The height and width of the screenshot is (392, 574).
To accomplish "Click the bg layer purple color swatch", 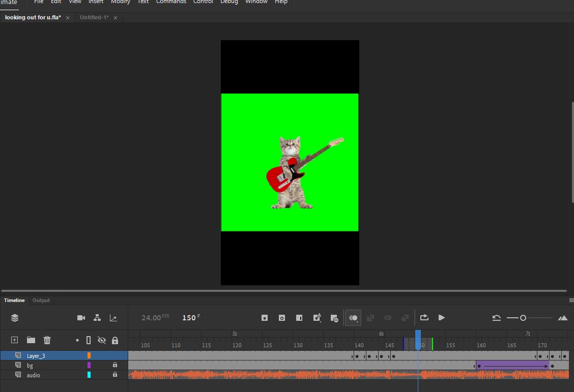I will 89,365.
